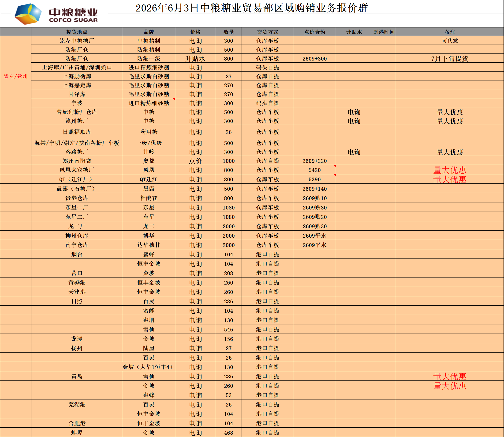Select the 漳州糖厂 location cell
This screenshot has width=504, height=437.
pyautogui.click(x=77, y=121)
